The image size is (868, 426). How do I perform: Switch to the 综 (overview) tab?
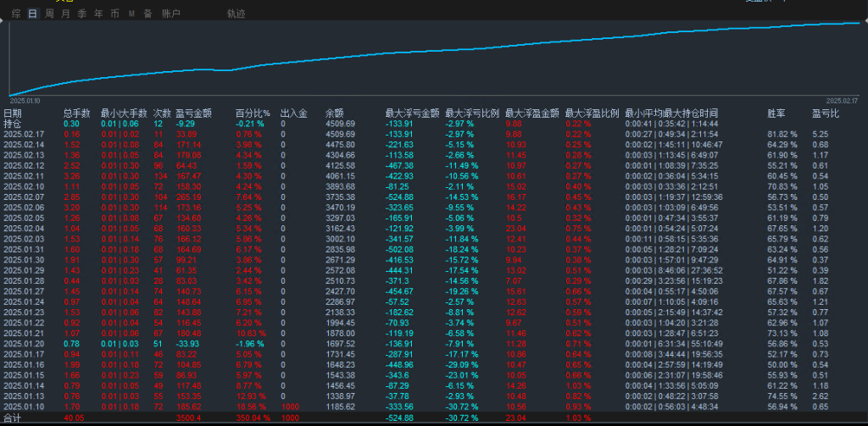coord(15,14)
